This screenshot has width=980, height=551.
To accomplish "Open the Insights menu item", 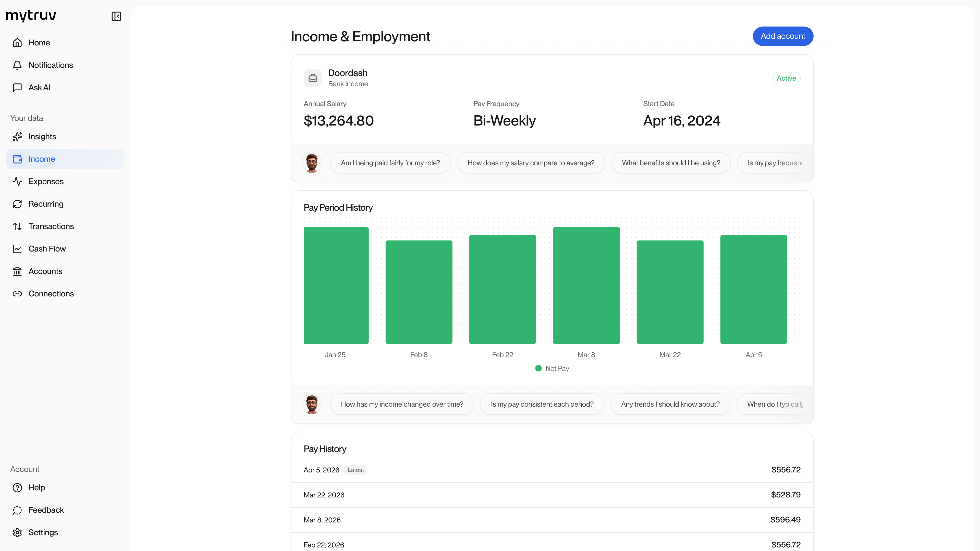I will [65, 136].
